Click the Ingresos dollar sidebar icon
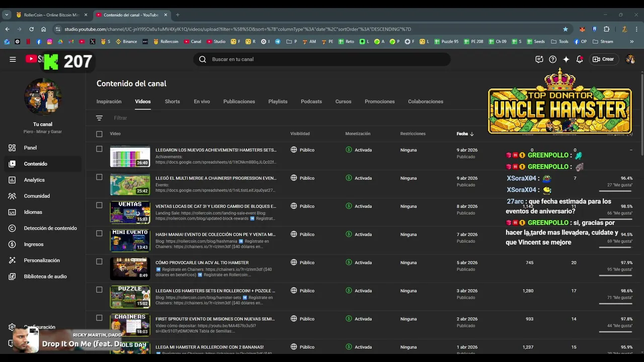 click(12, 244)
